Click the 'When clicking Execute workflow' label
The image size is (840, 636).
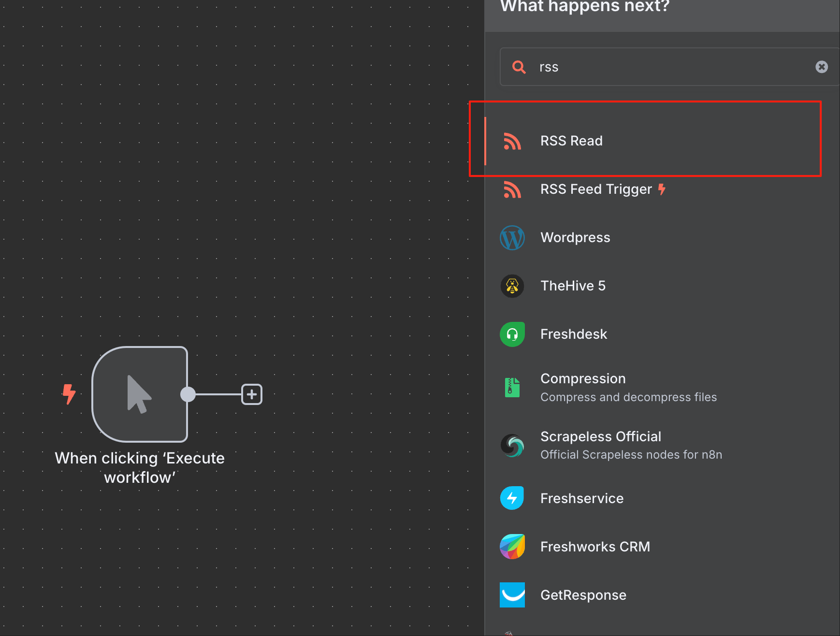[140, 468]
